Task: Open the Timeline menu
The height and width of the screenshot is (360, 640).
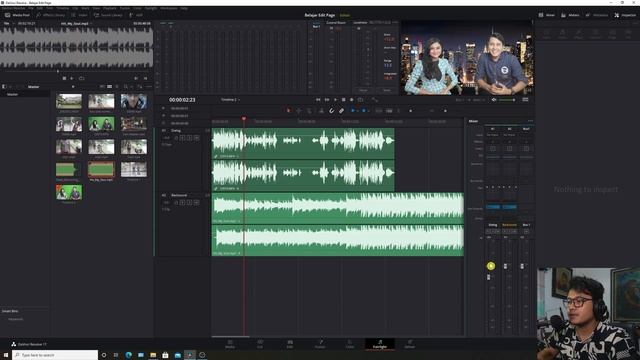Action: point(62,8)
